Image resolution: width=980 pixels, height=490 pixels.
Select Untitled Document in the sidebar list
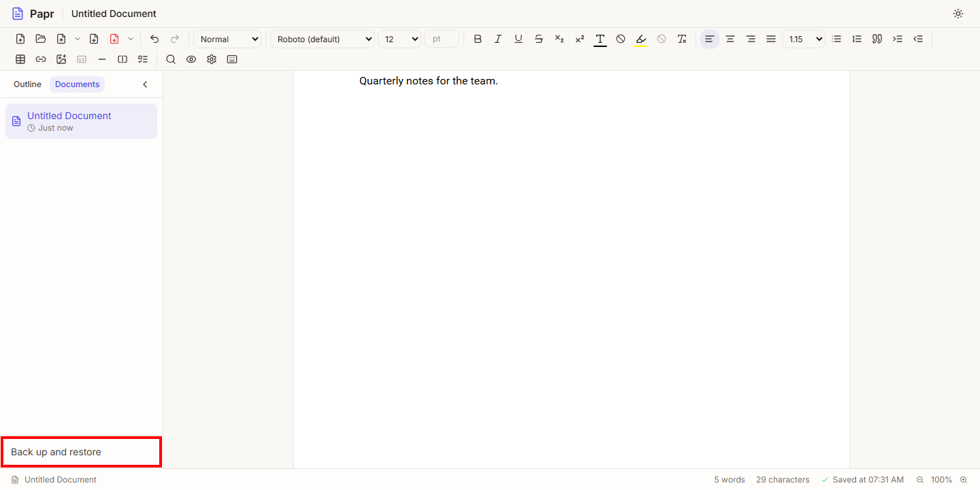click(x=81, y=121)
